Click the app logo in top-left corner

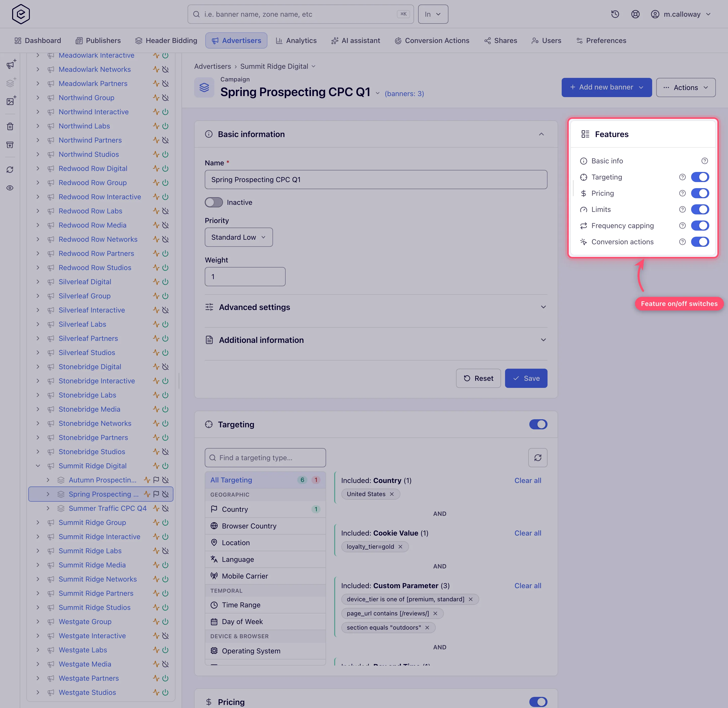coord(21,14)
